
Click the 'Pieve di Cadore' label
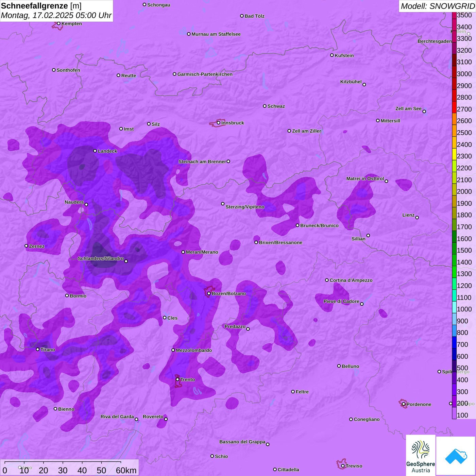coord(341,301)
